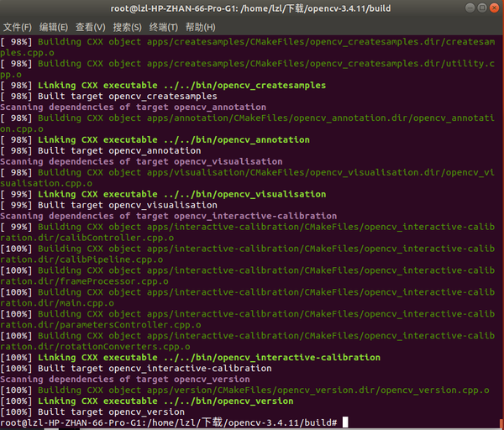Click 'Linking CXX executable ../../bin/opencv_annotation'
The image size is (504, 430).
tap(155, 139)
